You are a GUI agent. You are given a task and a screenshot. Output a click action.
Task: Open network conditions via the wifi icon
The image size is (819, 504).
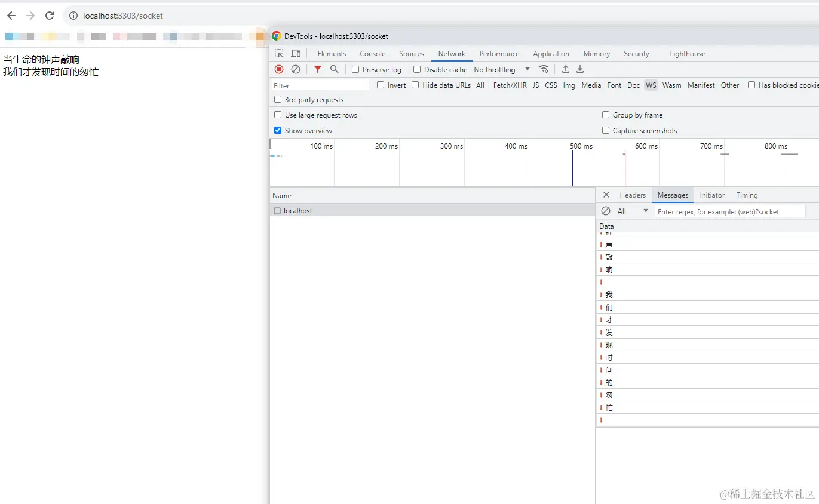click(544, 69)
